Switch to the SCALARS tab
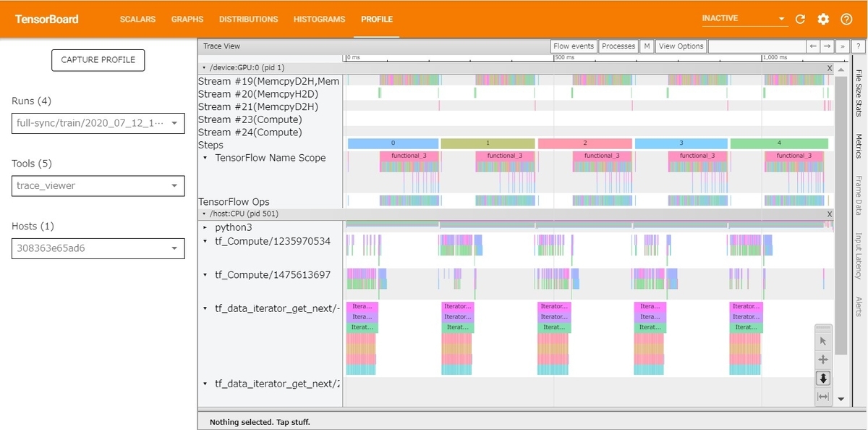868x430 pixels. click(137, 20)
